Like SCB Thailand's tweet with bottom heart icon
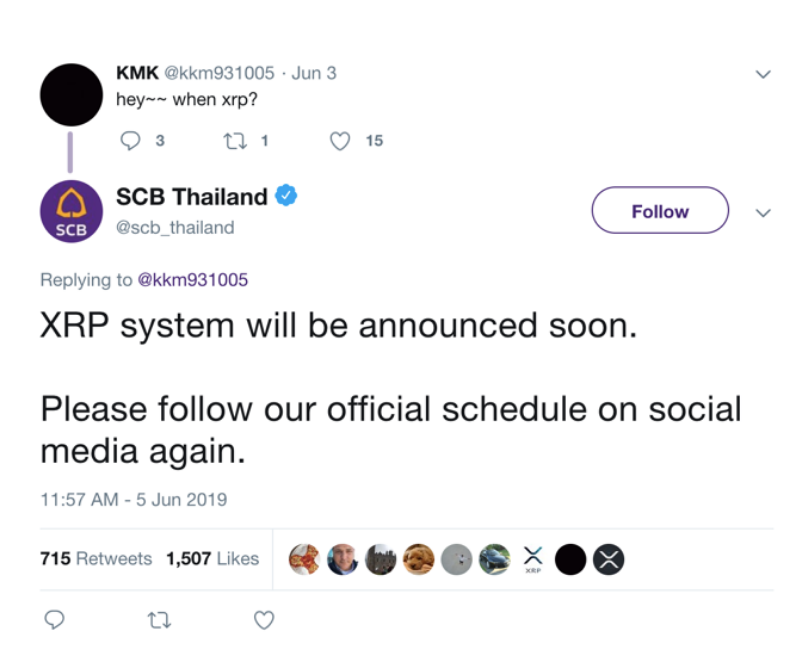This screenshot has height=656, width=790. pos(264,620)
